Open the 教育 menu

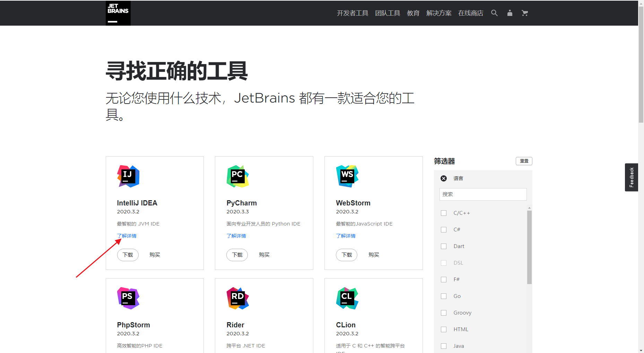(x=413, y=13)
